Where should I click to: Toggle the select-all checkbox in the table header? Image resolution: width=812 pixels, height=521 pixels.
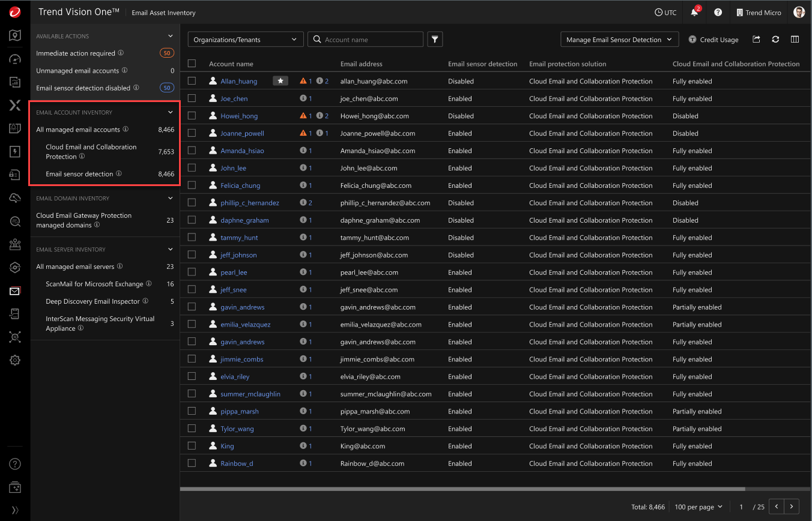click(192, 63)
